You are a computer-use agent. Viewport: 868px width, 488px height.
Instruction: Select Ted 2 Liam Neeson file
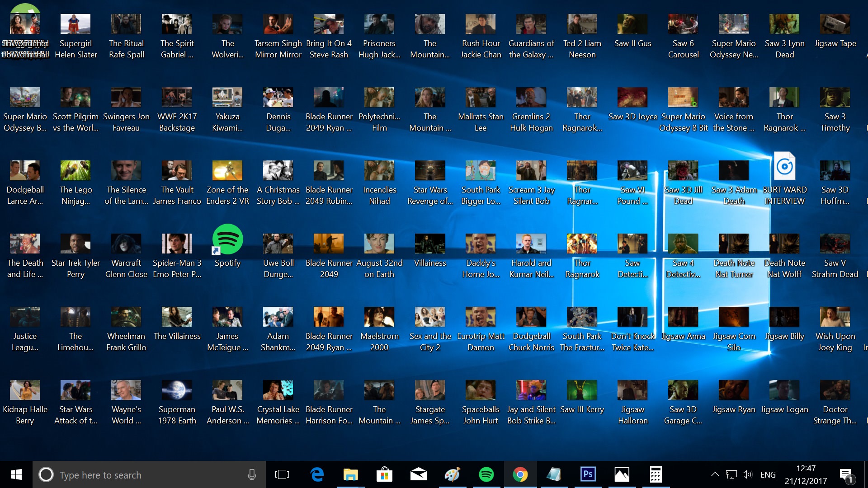tap(582, 37)
